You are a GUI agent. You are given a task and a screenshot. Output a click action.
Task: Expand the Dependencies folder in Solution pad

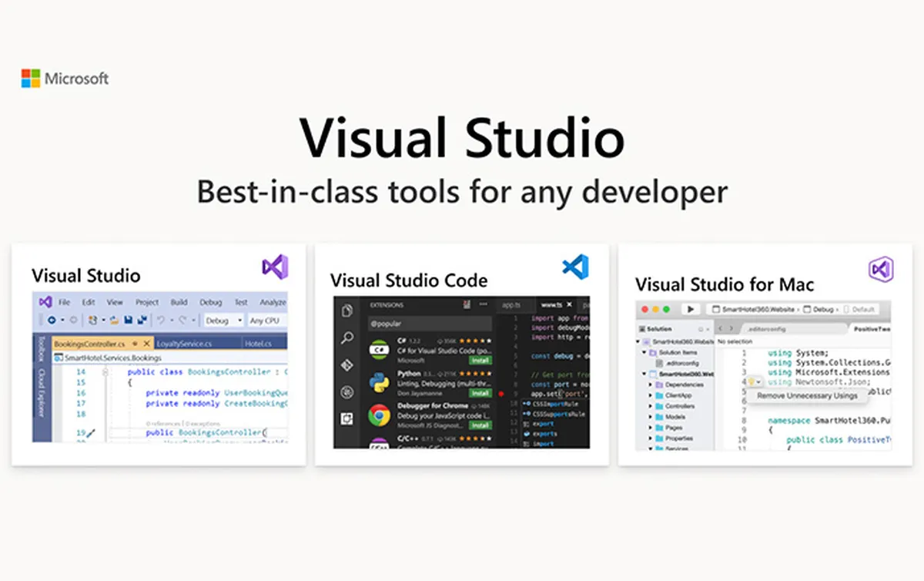[x=651, y=385]
